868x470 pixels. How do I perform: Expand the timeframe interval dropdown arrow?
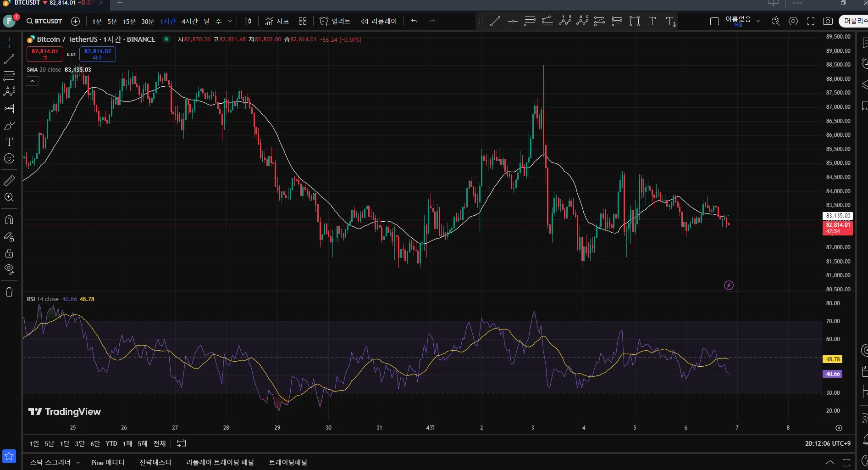pos(230,21)
